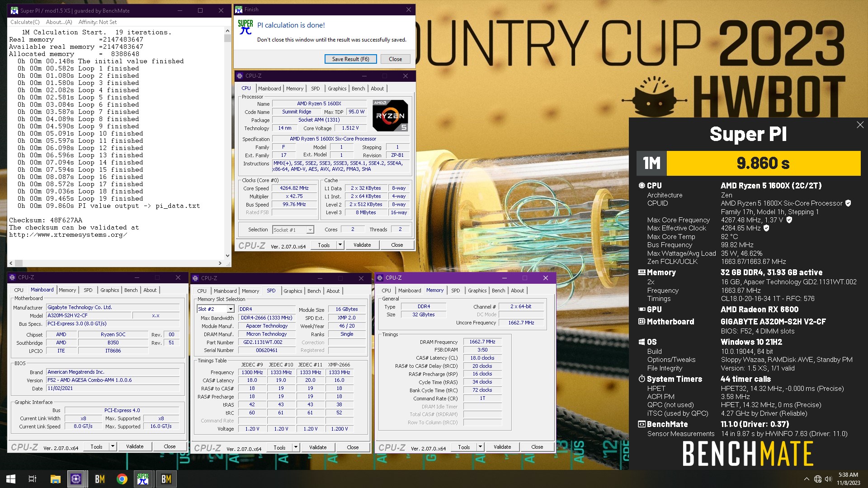Open Tools dropdown arrow in CPU tab window
The image size is (868, 488).
point(340,245)
